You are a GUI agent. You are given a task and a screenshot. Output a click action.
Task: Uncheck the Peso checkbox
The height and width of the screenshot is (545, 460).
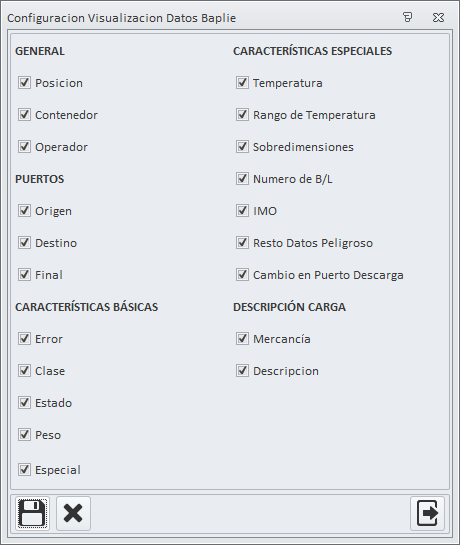tap(24, 434)
